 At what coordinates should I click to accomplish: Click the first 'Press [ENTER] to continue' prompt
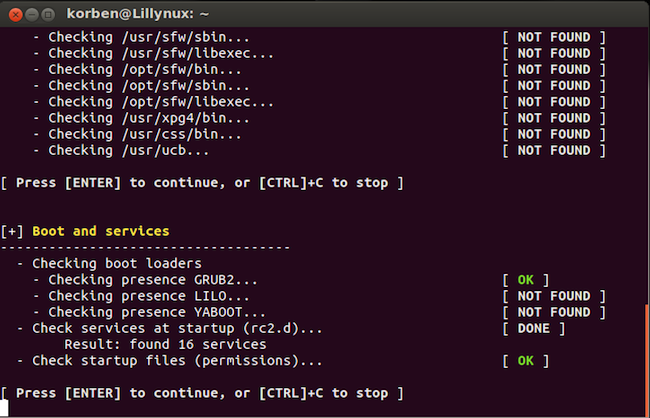pyautogui.click(x=202, y=183)
